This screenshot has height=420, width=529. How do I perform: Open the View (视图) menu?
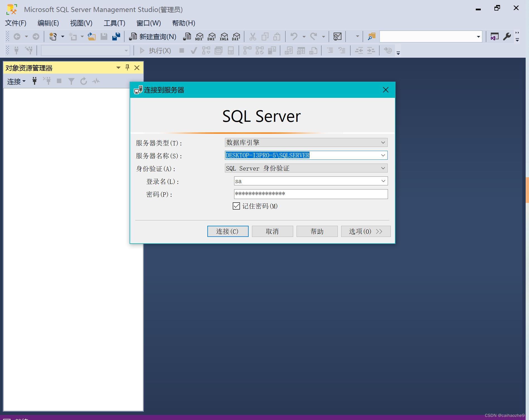click(x=81, y=23)
